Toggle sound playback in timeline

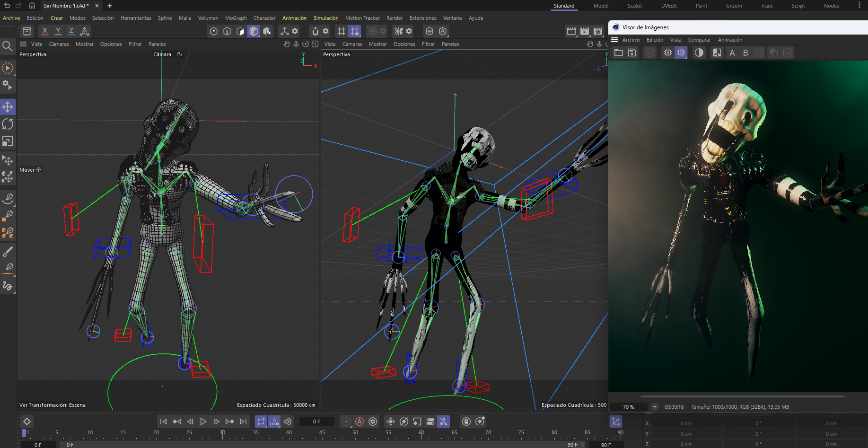(288, 422)
